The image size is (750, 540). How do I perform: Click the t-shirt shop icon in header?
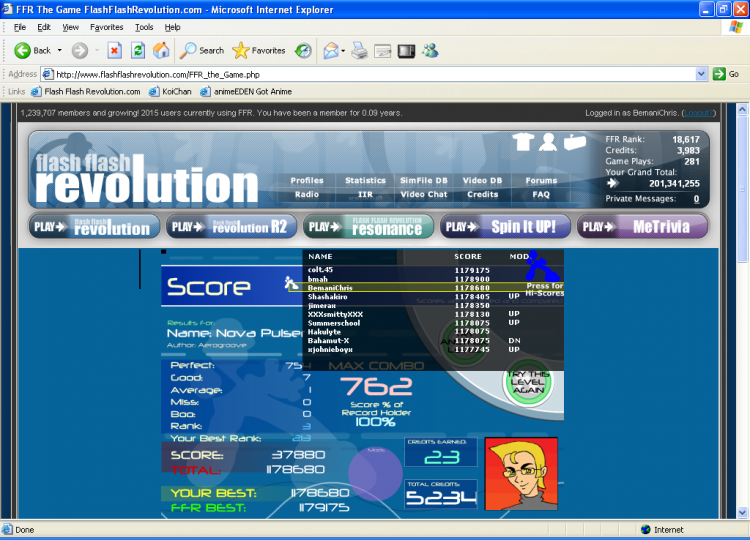coord(522,142)
